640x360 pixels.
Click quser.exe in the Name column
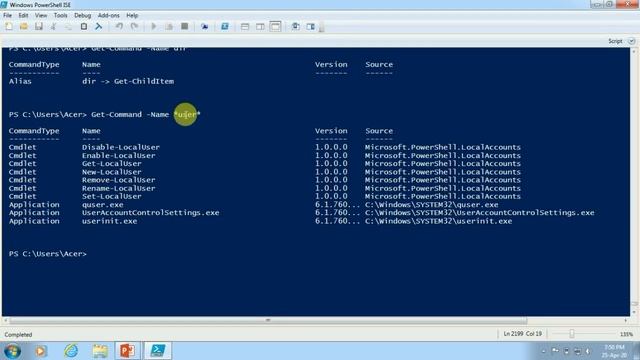(x=102, y=204)
